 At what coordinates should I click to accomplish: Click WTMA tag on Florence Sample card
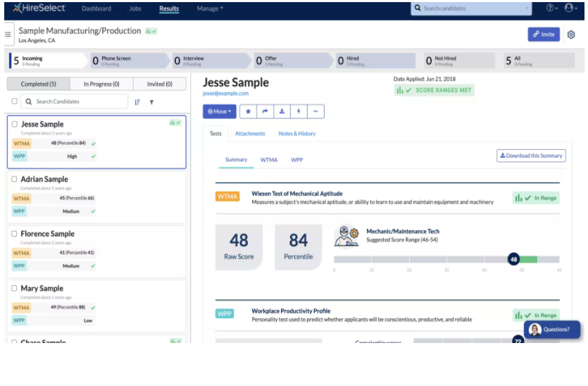click(21, 253)
